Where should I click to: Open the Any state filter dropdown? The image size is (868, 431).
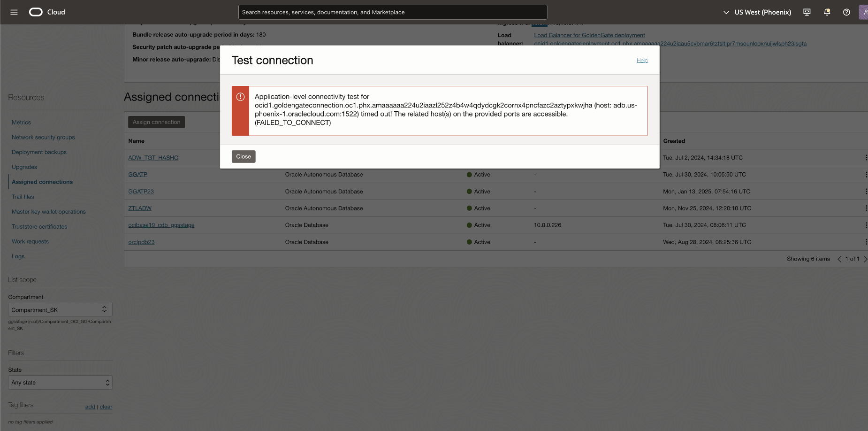pyautogui.click(x=60, y=383)
